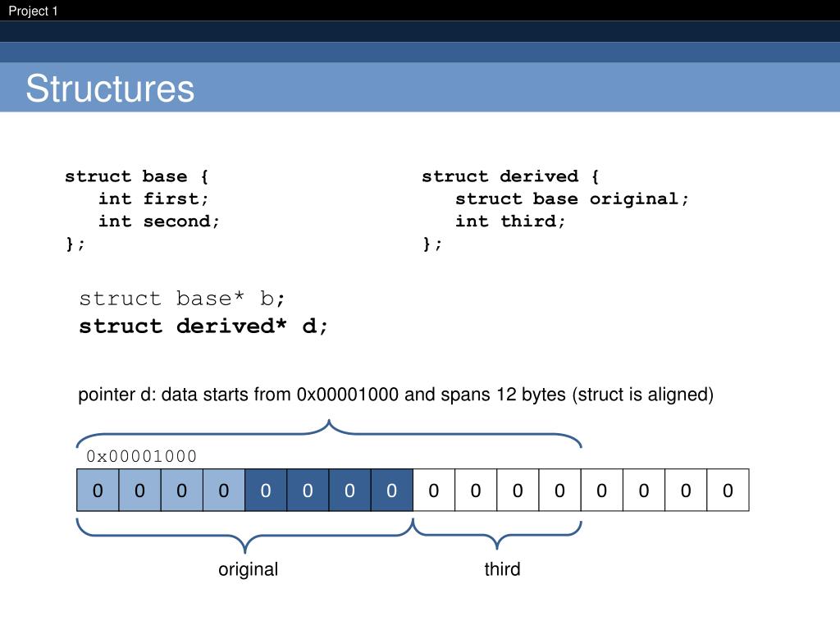Click the 'pointer d: data starts from' sentence

pyautogui.click(x=396, y=395)
